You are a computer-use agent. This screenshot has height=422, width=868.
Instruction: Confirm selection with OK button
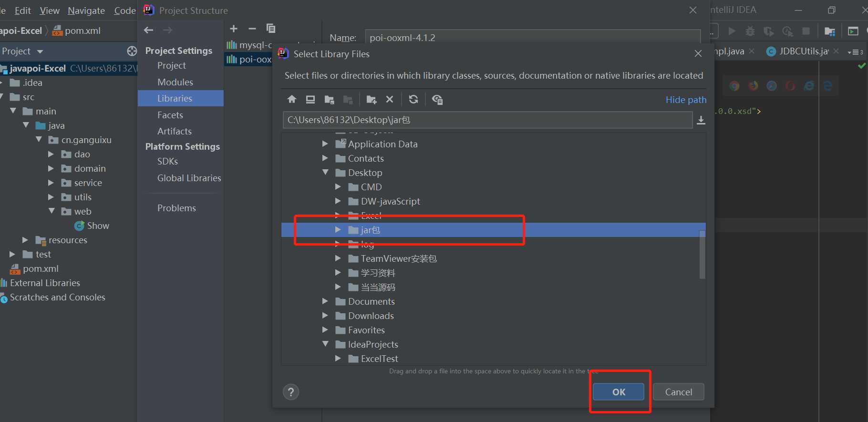pos(619,392)
